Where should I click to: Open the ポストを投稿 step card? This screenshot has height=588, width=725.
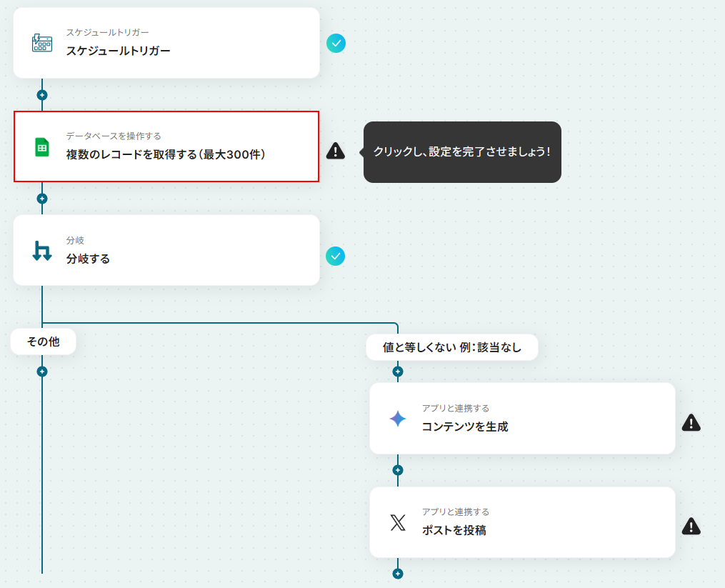tap(522, 522)
